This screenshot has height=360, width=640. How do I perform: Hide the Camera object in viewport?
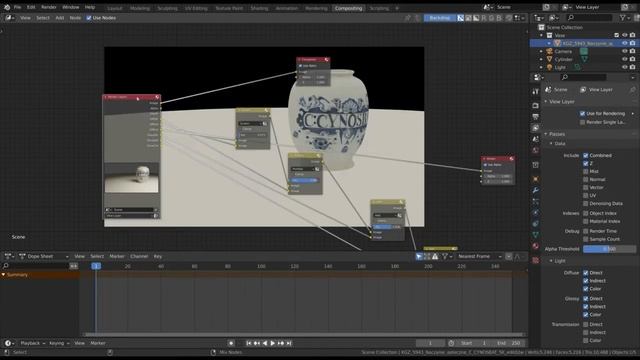click(x=624, y=51)
